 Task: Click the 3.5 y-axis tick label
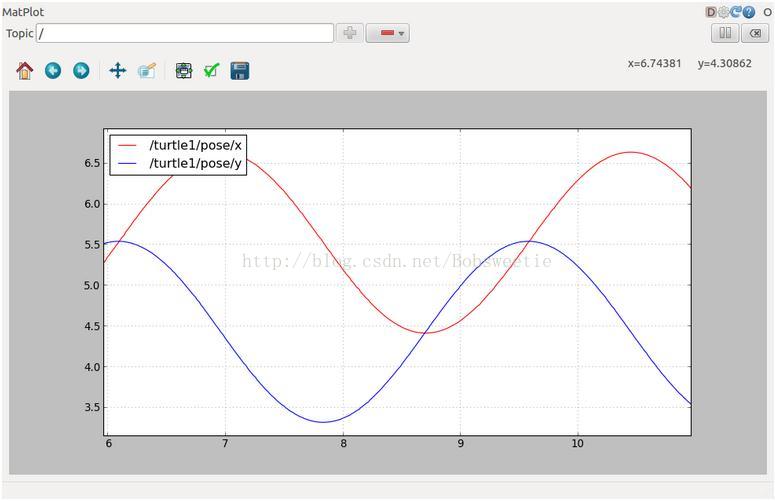click(92, 407)
